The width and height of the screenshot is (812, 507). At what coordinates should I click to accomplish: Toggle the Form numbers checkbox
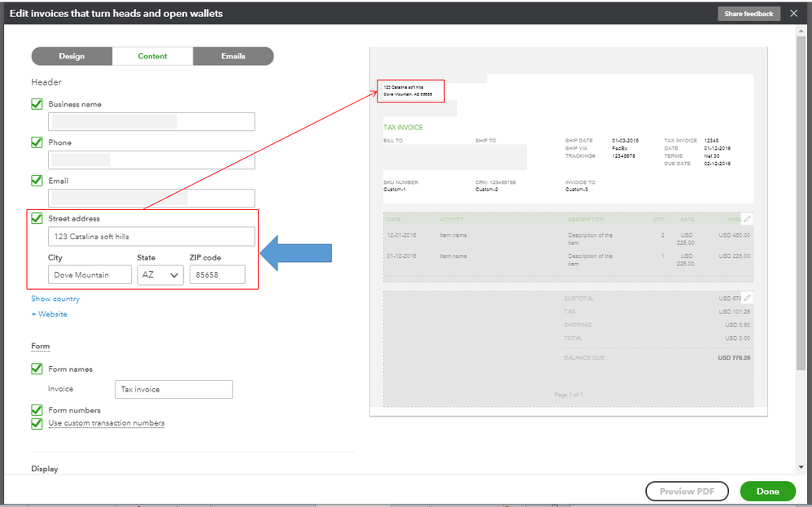[37, 410]
